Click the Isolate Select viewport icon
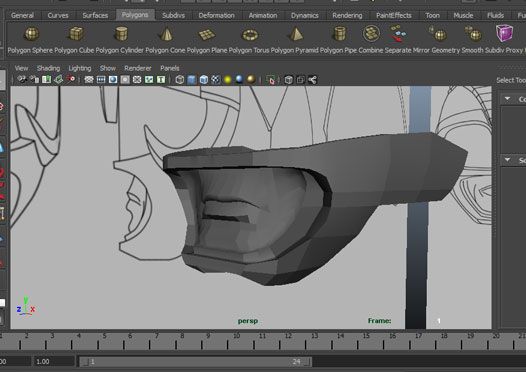 click(270, 80)
